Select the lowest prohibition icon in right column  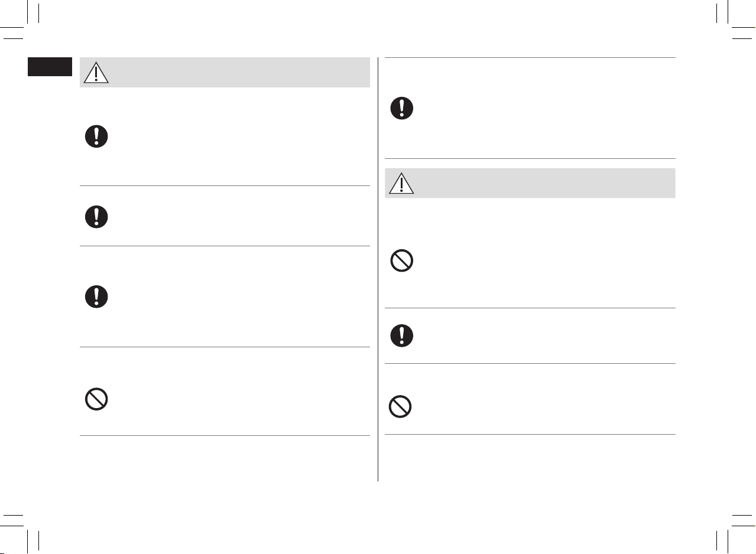coord(401,407)
